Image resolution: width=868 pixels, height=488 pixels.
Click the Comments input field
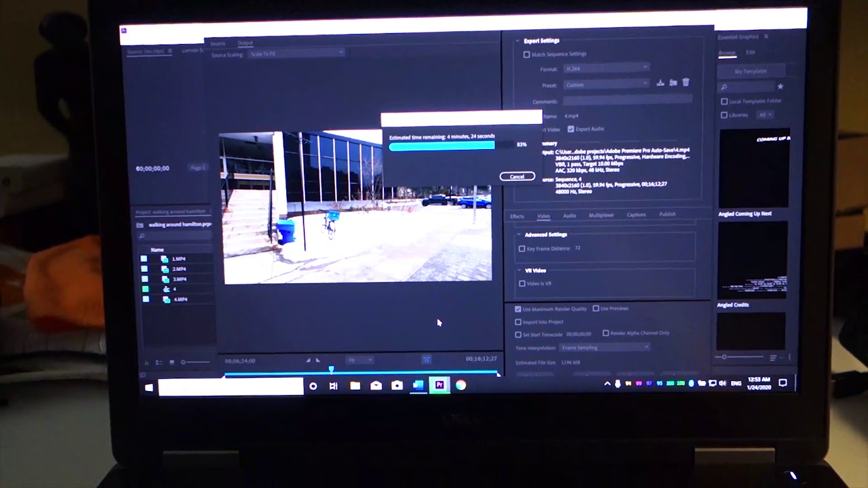(x=628, y=100)
